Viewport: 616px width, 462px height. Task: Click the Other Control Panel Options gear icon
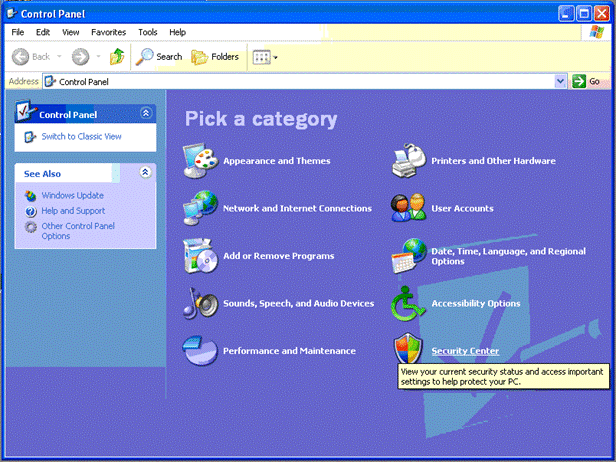(31, 227)
